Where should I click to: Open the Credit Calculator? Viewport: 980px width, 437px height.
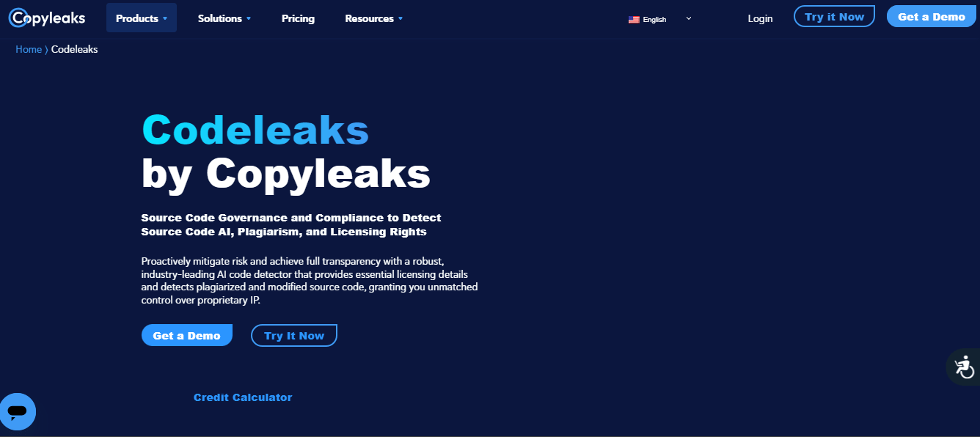[x=242, y=397]
